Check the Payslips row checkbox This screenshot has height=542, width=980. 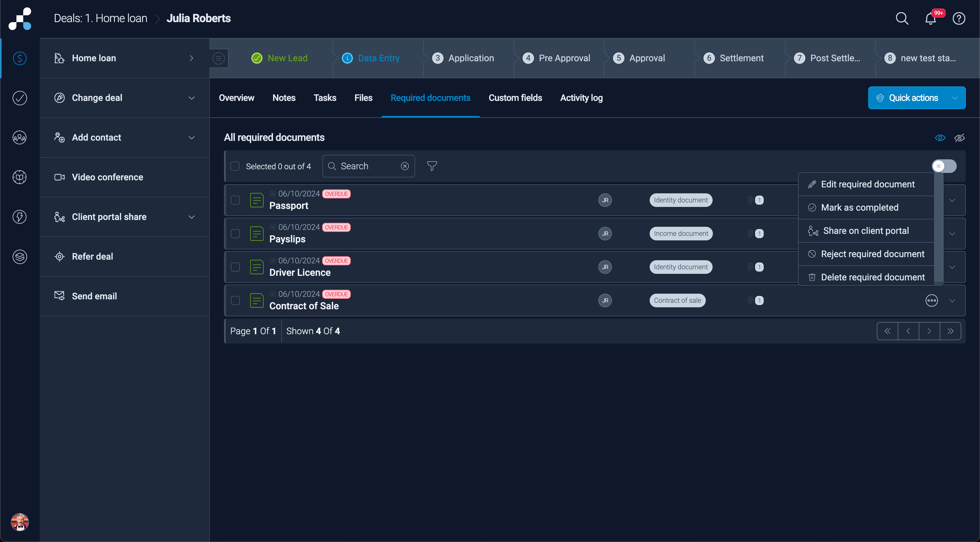click(235, 233)
